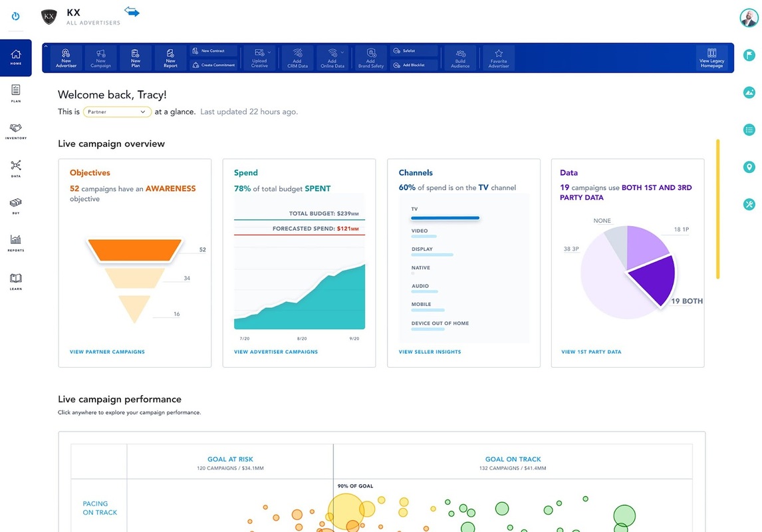This screenshot has height=532, width=762.
Task: Click the power icon at top left
Action: 16,16
